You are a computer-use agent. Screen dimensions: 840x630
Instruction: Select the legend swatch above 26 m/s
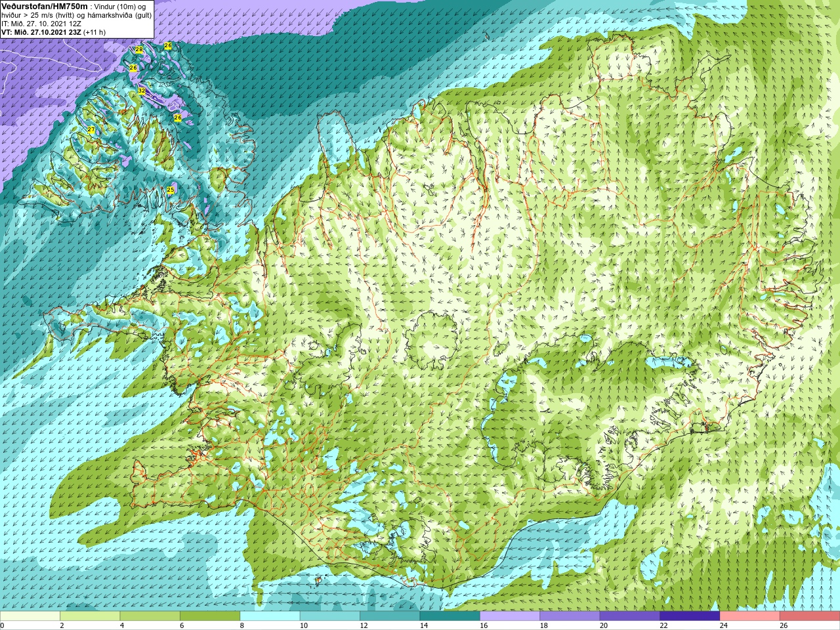point(810,616)
